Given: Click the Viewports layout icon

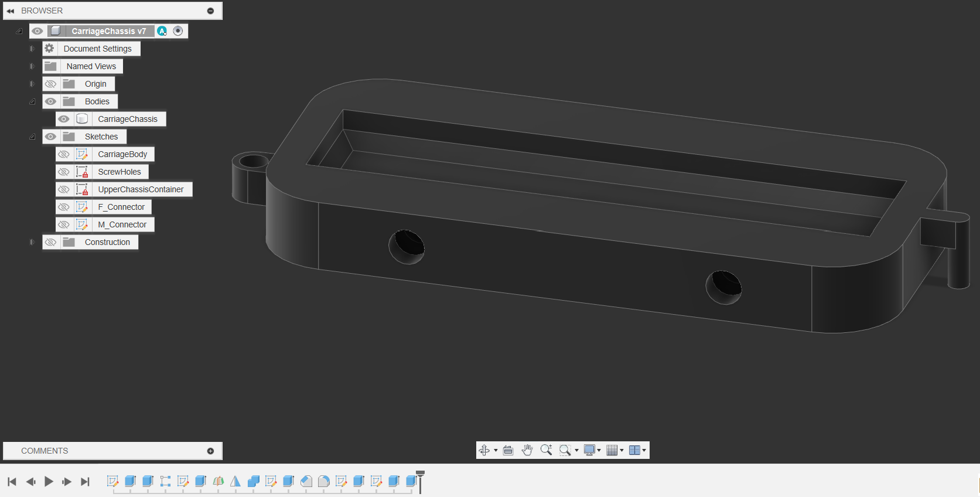Looking at the screenshot, I should [x=634, y=450].
